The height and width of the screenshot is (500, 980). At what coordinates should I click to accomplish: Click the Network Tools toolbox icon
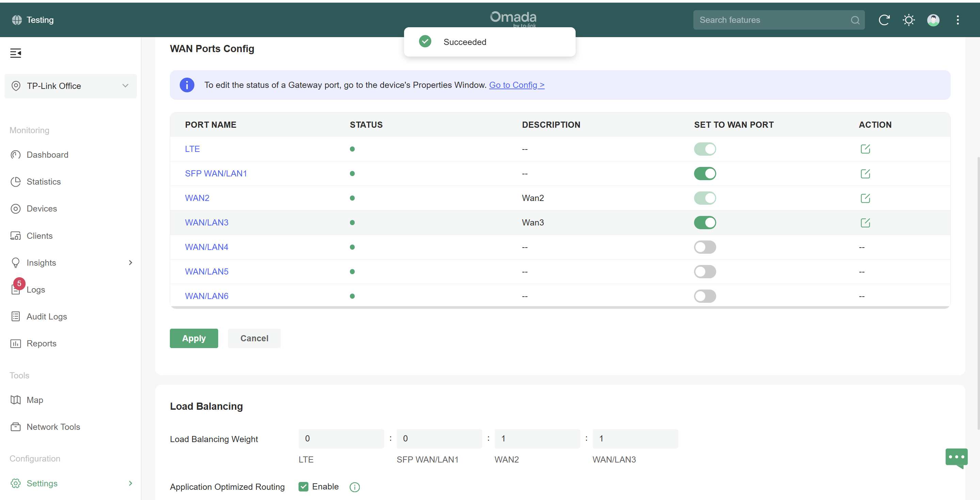pyautogui.click(x=16, y=426)
